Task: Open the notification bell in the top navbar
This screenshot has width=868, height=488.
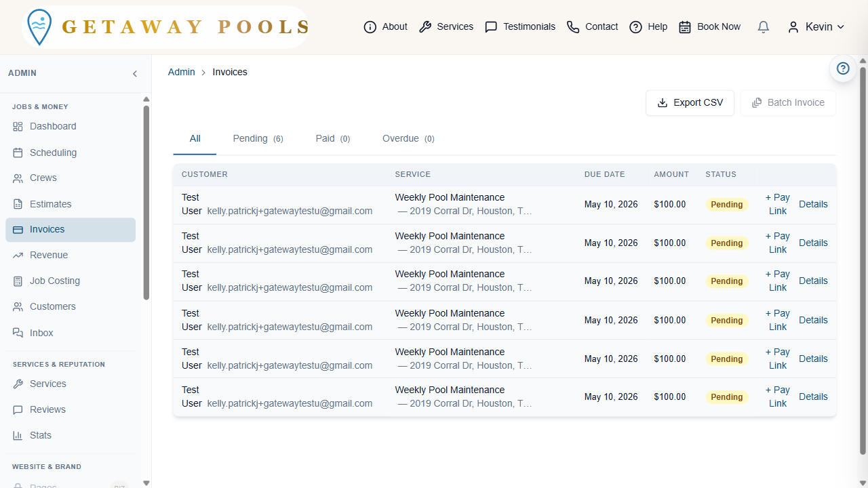Action: 763,26
